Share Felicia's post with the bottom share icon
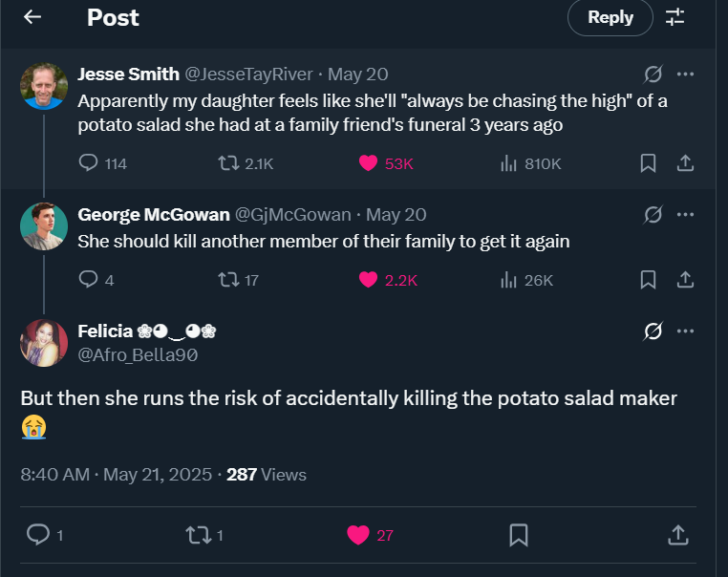The width and height of the screenshot is (728, 577). point(678,535)
